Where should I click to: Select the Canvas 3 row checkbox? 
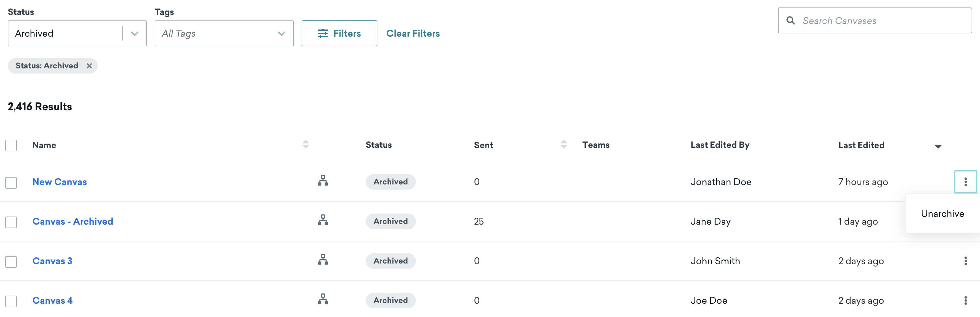pyautogui.click(x=11, y=262)
